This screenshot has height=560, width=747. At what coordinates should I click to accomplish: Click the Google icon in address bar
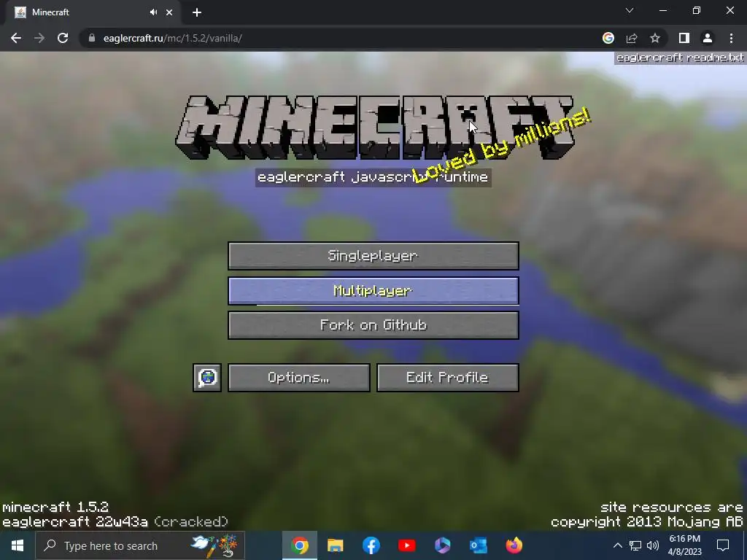608,38
